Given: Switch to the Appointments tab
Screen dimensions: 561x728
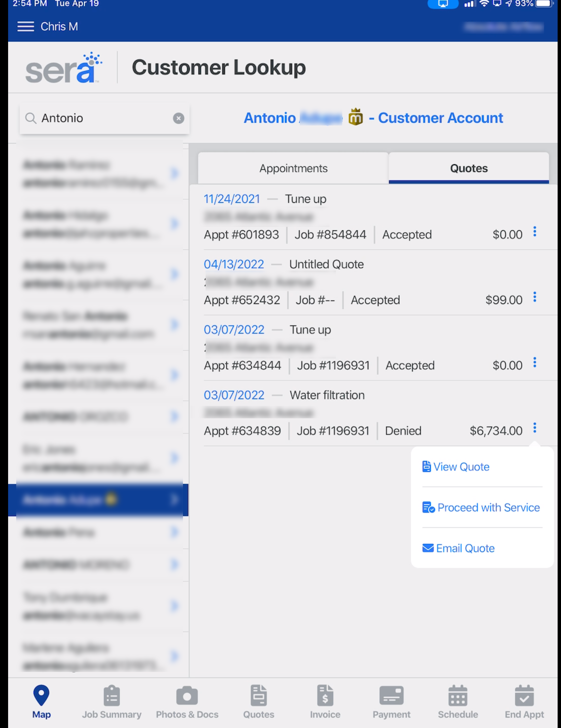Looking at the screenshot, I should pyautogui.click(x=293, y=168).
